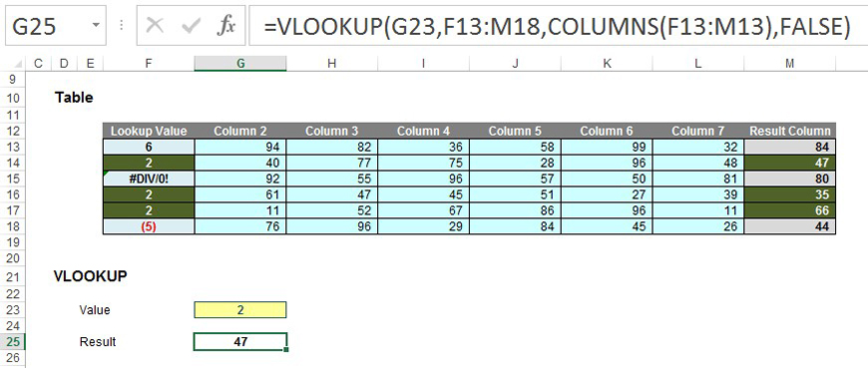Select the Result cell G25 showing 47
The height and width of the screenshot is (368, 868).
(x=240, y=341)
